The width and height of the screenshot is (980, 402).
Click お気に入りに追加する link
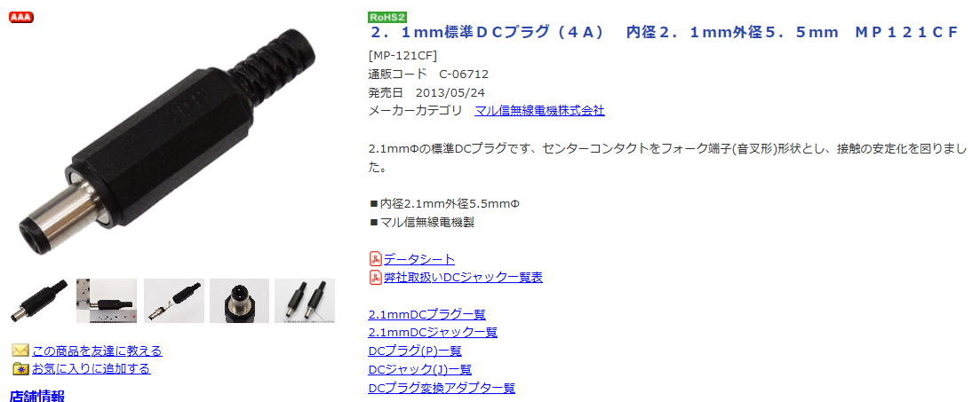92,368
